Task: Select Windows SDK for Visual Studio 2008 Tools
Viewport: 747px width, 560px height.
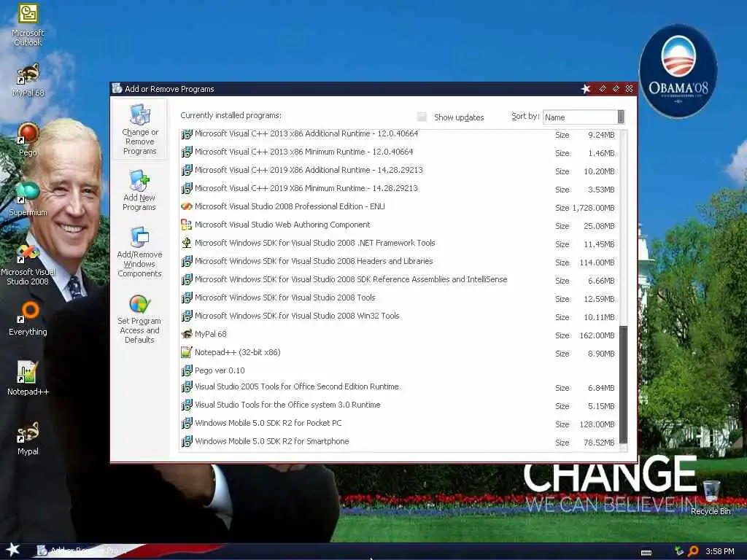Action: tap(399, 297)
